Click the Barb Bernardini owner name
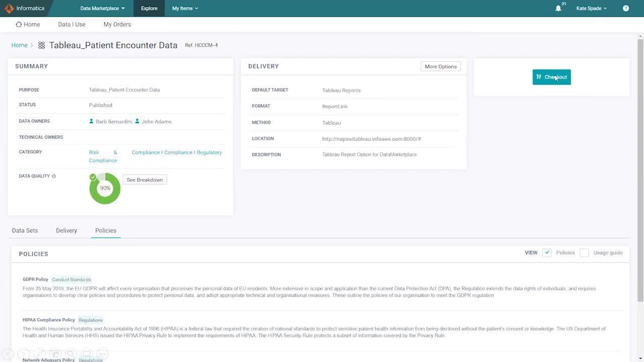The width and height of the screenshot is (644, 362). click(114, 121)
